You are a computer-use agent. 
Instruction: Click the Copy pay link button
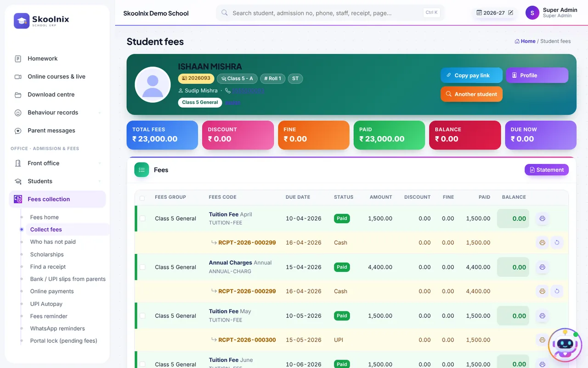(472, 75)
